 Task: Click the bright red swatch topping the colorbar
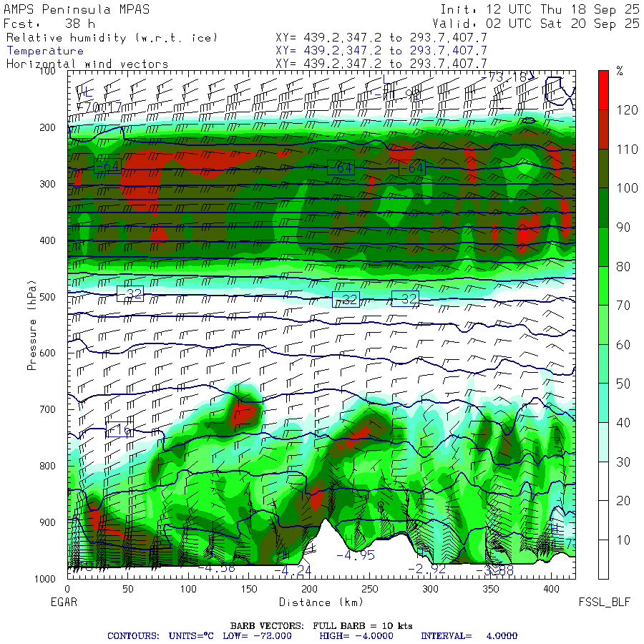click(x=603, y=90)
